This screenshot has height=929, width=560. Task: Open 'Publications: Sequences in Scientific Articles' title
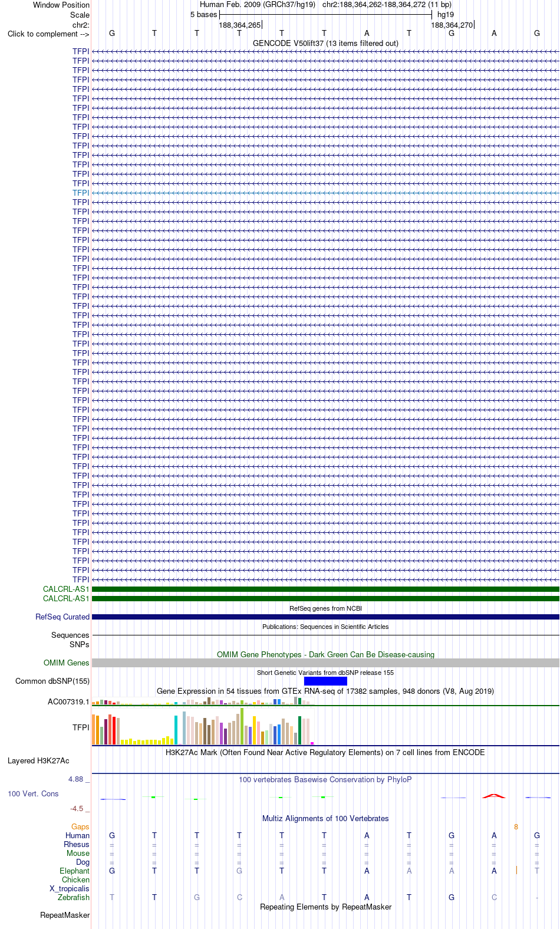point(325,627)
